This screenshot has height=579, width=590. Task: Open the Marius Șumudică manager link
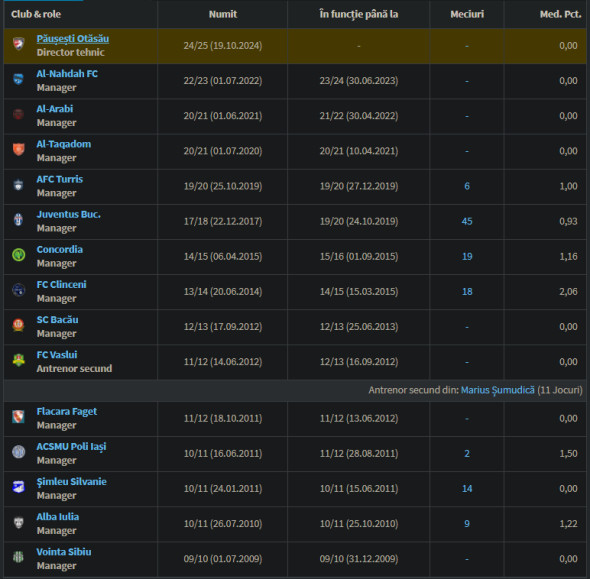point(497,390)
